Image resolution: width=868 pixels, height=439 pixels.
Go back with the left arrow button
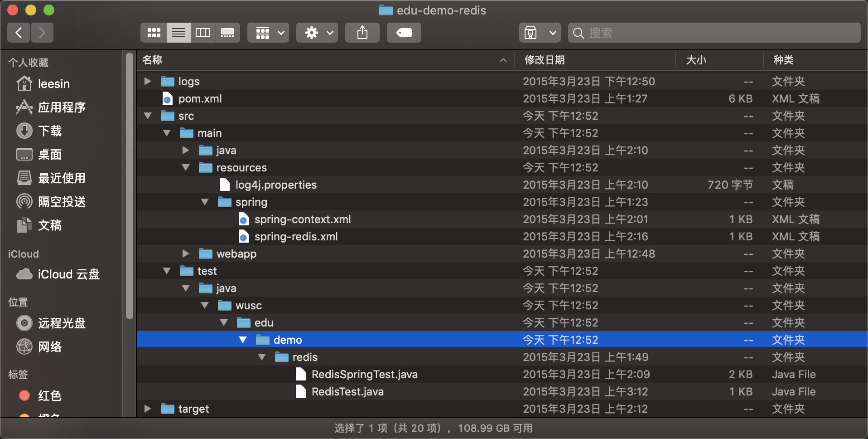pos(19,33)
